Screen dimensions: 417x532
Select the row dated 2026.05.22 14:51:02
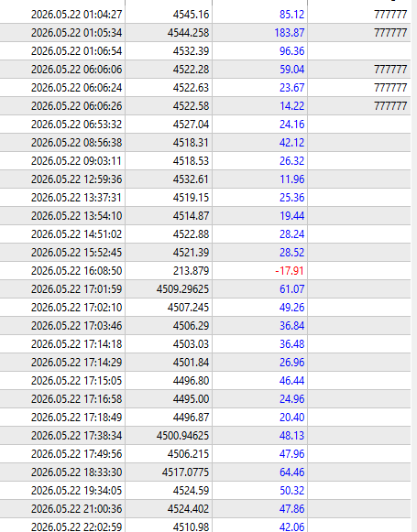click(x=205, y=234)
